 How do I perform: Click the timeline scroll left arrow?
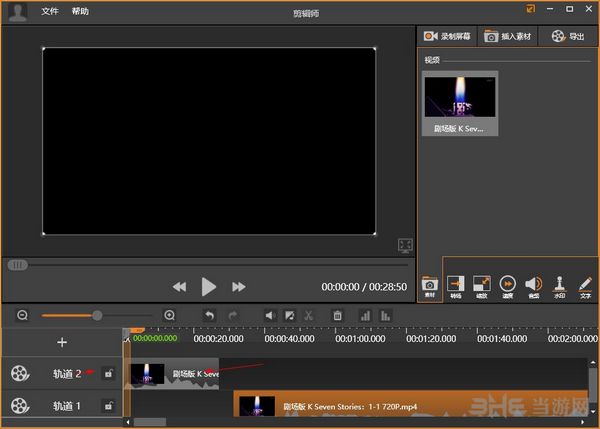[128, 422]
